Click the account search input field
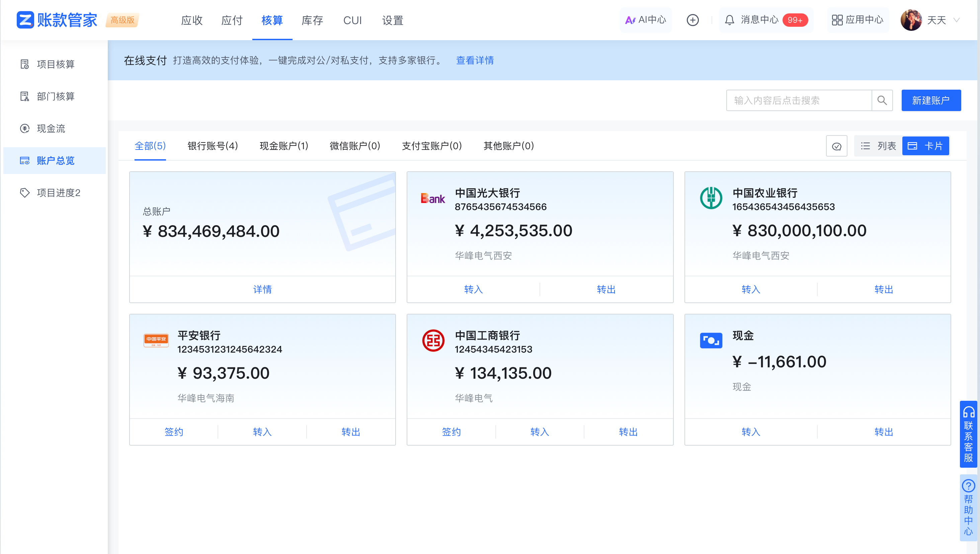980x554 pixels. (799, 100)
